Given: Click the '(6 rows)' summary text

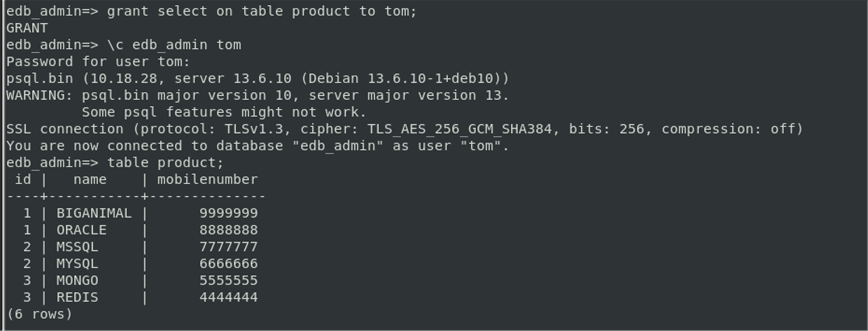Looking at the screenshot, I should coord(40,314).
